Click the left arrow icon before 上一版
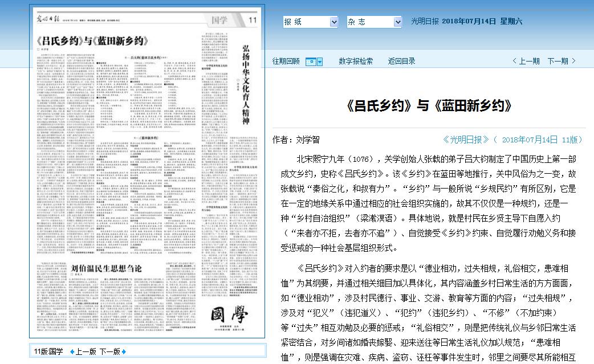Screen dimensions: 594x364 coord(72,352)
